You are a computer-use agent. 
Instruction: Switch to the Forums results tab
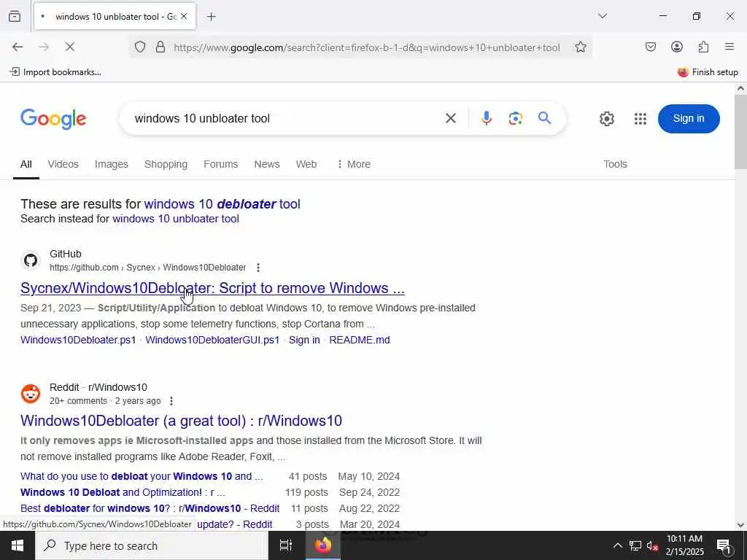point(220,164)
